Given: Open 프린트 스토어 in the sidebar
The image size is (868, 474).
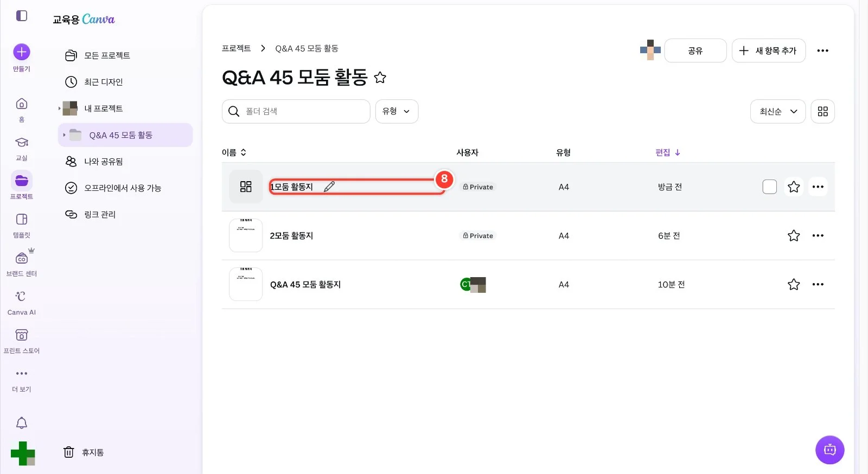Looking at the screenshot, I should [22, 341].
